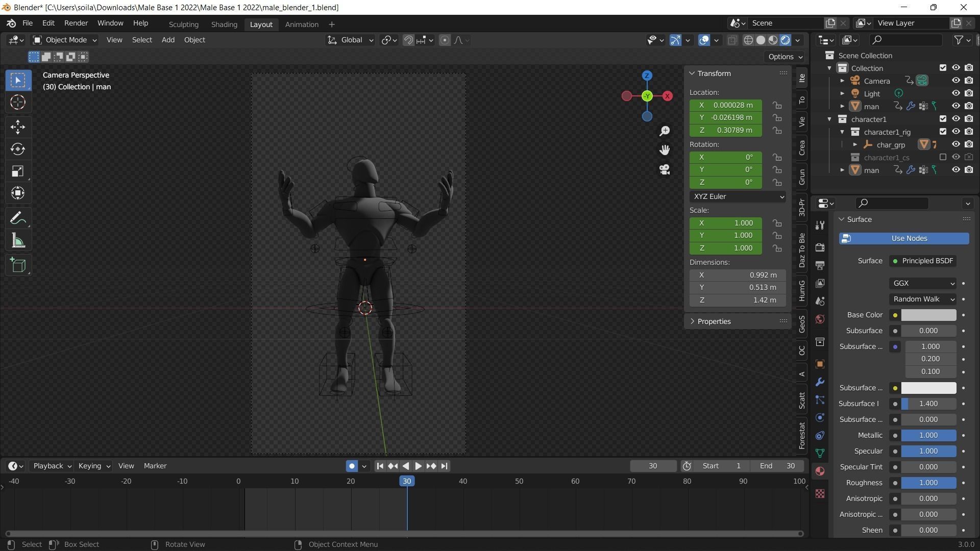This screenshot has height=551, width=980.
Task: Switch to the Animation workspace tab
Action: pos(302,24)
